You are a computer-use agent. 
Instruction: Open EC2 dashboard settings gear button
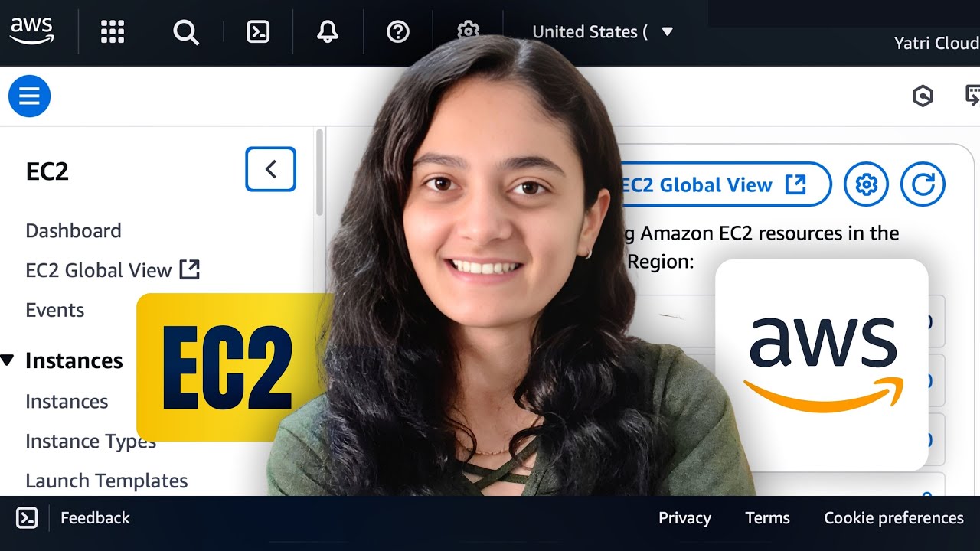pyautogui.click(x=866, y=184)
